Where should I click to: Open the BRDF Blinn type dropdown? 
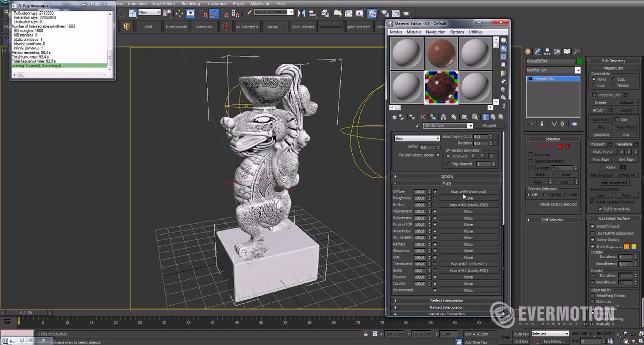[x=417, y=138]
